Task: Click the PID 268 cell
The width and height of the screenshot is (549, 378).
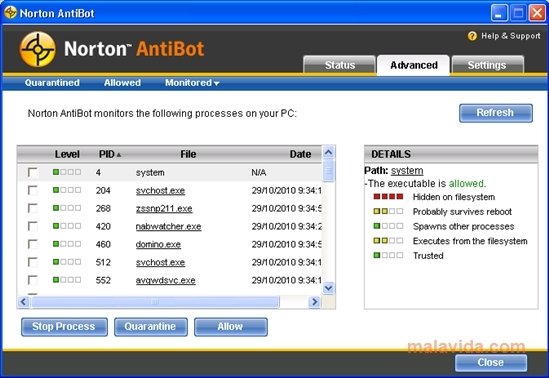Action: [103, 208]
